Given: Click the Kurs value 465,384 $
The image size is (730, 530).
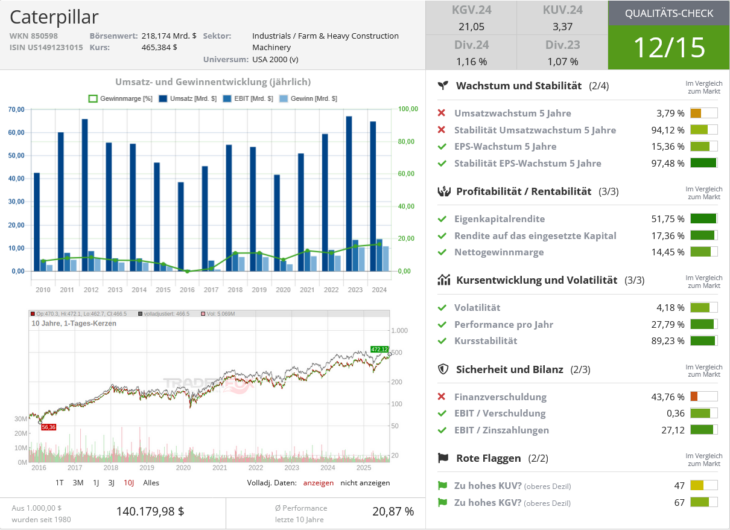Looking at the screenshot, I should [x=159, y=47].
